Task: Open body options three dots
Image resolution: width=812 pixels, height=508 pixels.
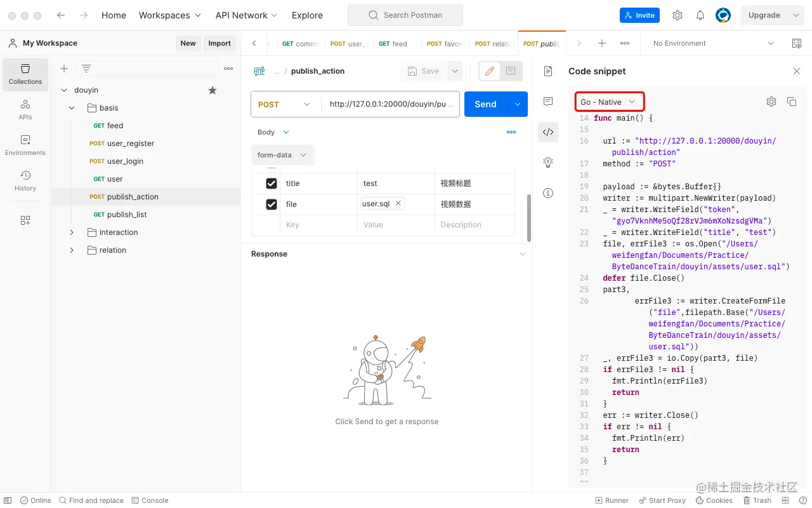Action: (x=511, y=132)
